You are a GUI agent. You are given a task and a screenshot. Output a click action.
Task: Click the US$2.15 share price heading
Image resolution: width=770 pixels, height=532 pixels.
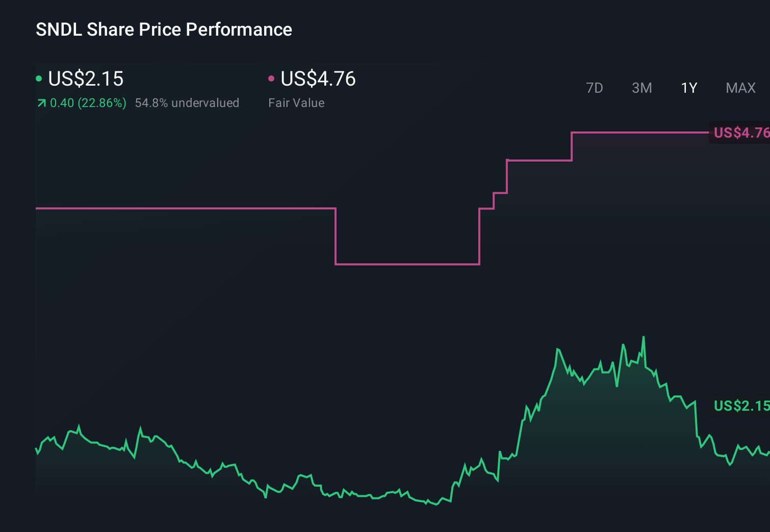pos(85,79)
